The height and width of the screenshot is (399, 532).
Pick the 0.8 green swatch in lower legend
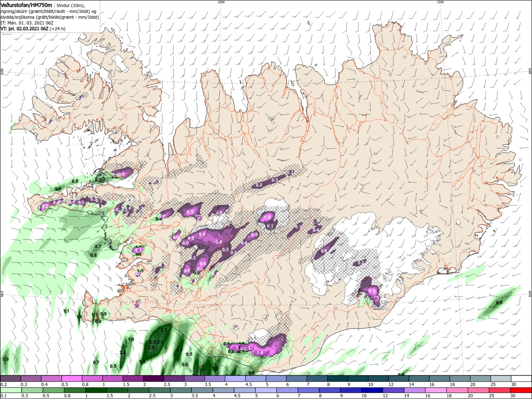[x=74, y=390]
